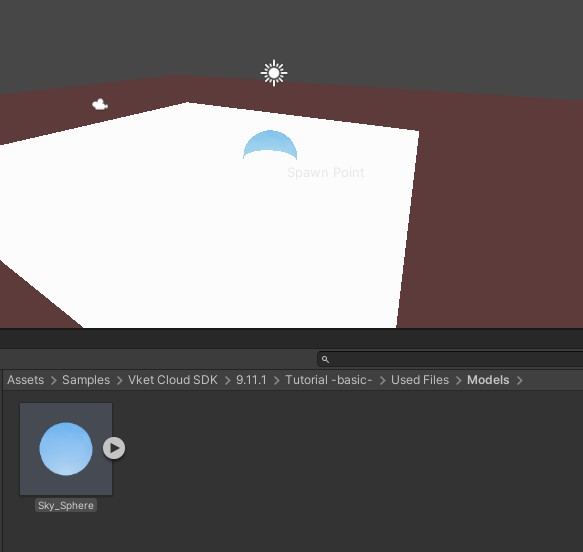
Task: Select the directional light sun gizmo
Action: tap(274, 73)
